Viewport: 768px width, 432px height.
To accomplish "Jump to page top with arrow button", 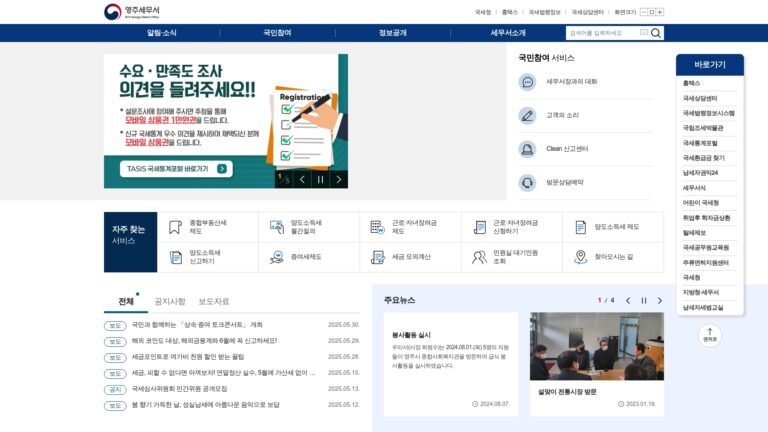I will click(710, 335).
